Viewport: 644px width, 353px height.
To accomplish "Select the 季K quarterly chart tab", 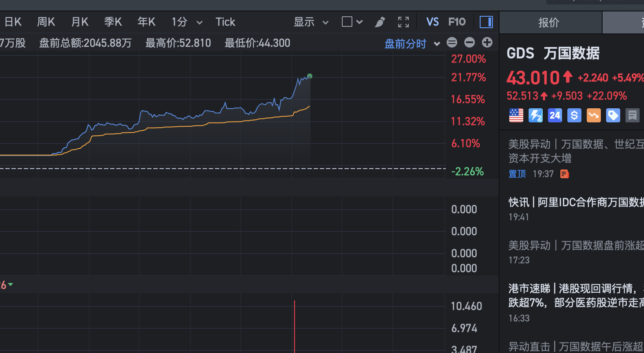I will (113, 22).
